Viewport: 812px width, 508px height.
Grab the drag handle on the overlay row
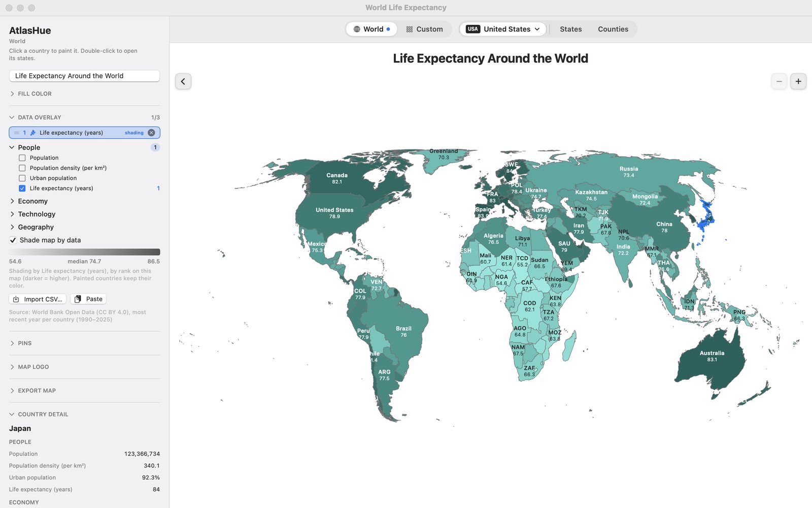tap(16, 133)
